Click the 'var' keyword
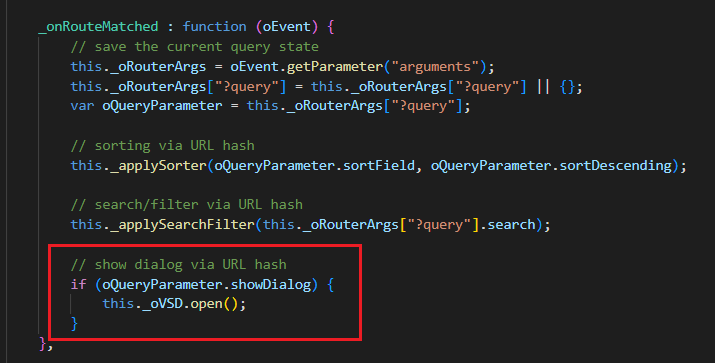Image resolution: width=715 pixels, height=363 pixels. click(82, 106)
